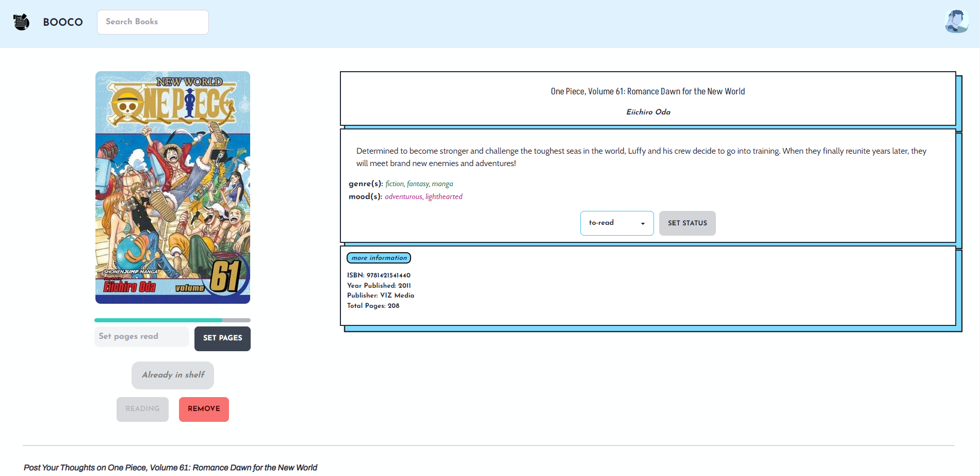Image resolution: width=980 pixels, height=476 pixels.
Task: Click the One Piece cover image
Action: 173,188
